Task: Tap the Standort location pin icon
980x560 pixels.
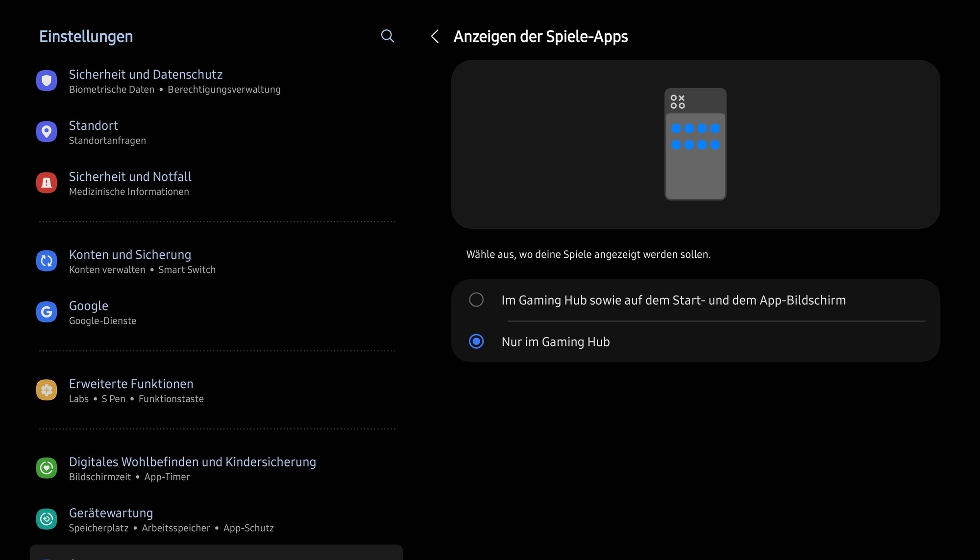Action: coord(47,132)
